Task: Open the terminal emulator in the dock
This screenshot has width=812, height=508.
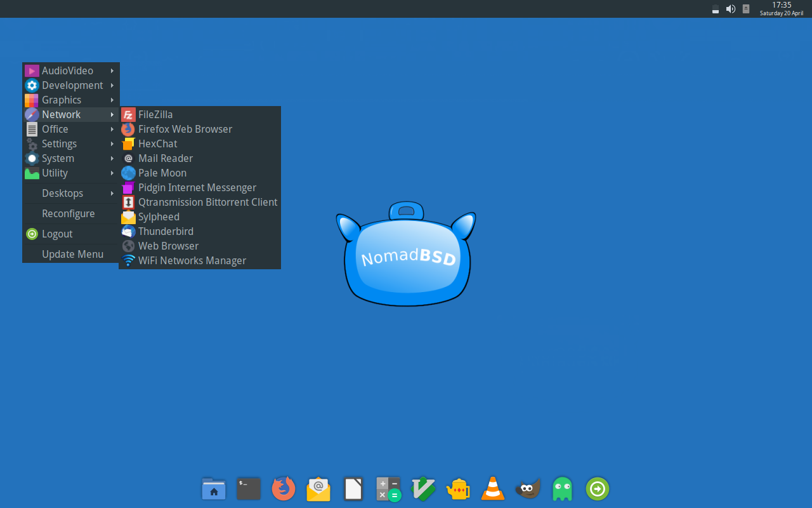Action: click(248, 488)
